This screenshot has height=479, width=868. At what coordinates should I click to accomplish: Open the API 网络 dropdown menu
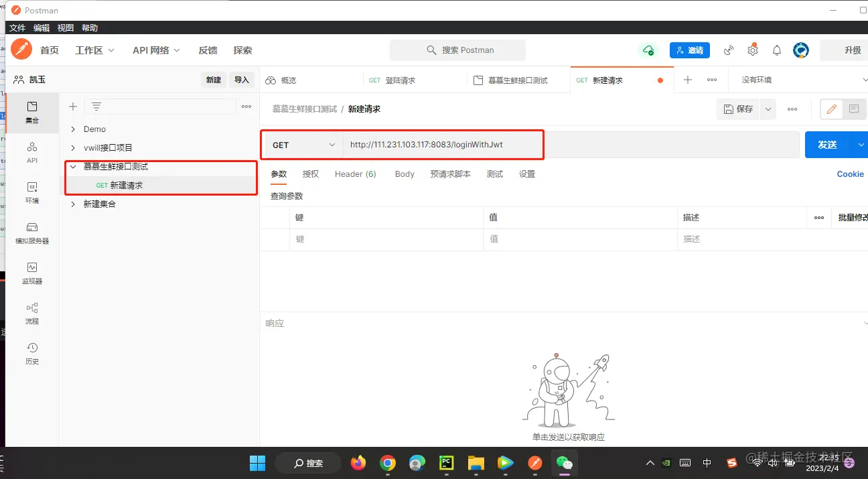(x=156, y=50)
